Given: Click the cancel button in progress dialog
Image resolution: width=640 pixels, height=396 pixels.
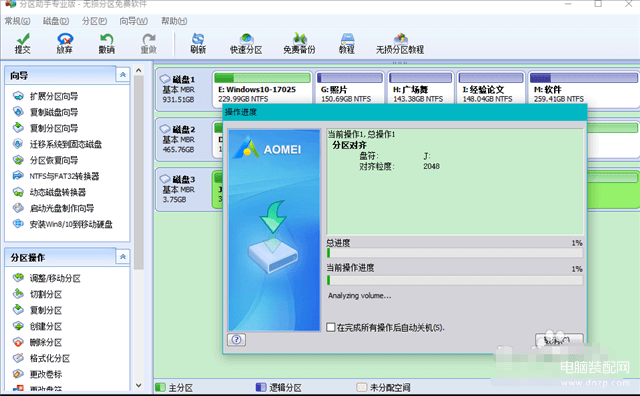Looking at the screenshot, I should coord(559,340).
